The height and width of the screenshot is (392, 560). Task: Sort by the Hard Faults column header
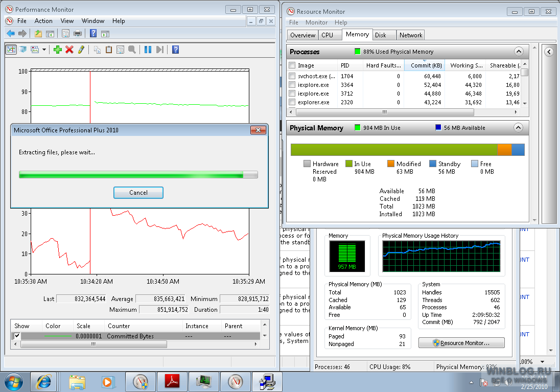(383, 65)
